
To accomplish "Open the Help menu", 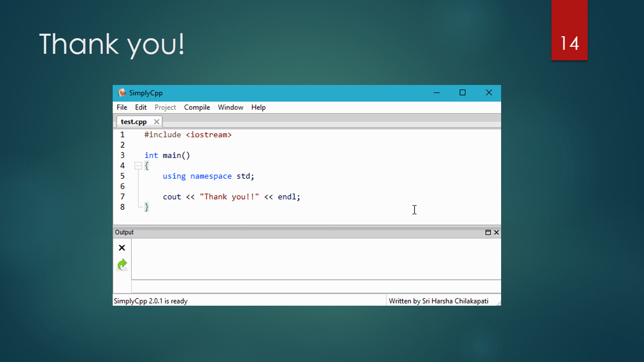I will [259, 107].
